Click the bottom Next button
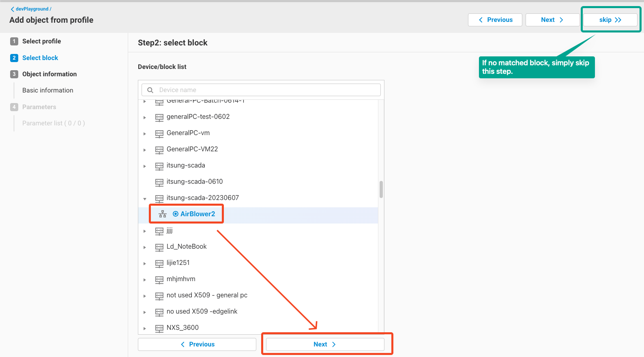The width and height of the screenshot is (644, 357). click(x=325, y=344)
